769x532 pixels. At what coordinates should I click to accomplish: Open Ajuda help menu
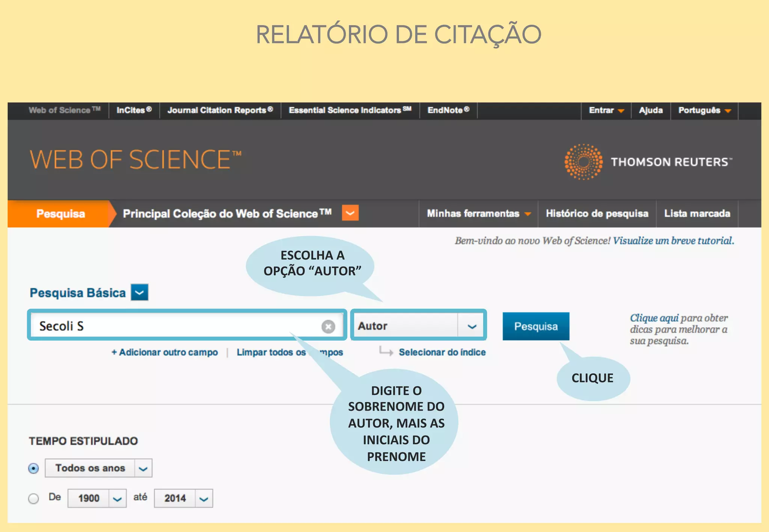pos(651,110)
